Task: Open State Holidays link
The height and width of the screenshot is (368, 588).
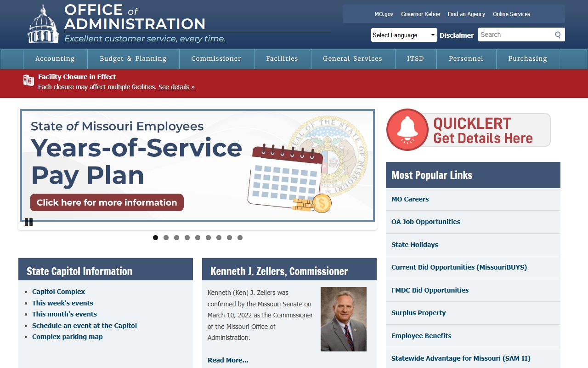Action: [415, 245]
